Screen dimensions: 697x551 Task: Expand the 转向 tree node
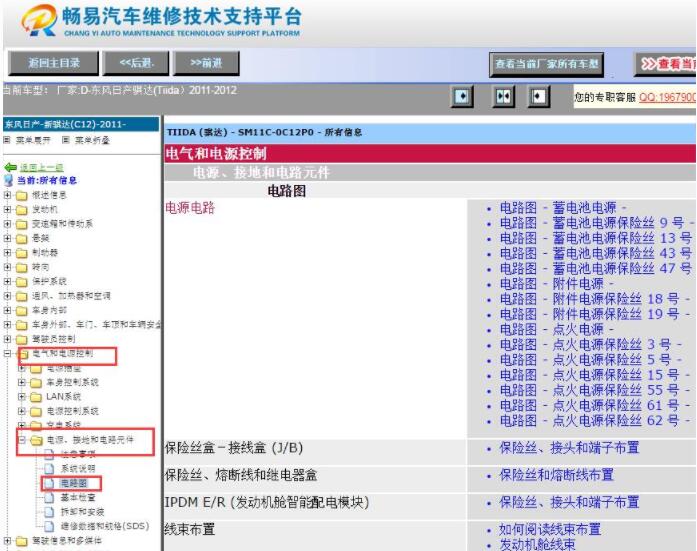click(x=7, y=267)
